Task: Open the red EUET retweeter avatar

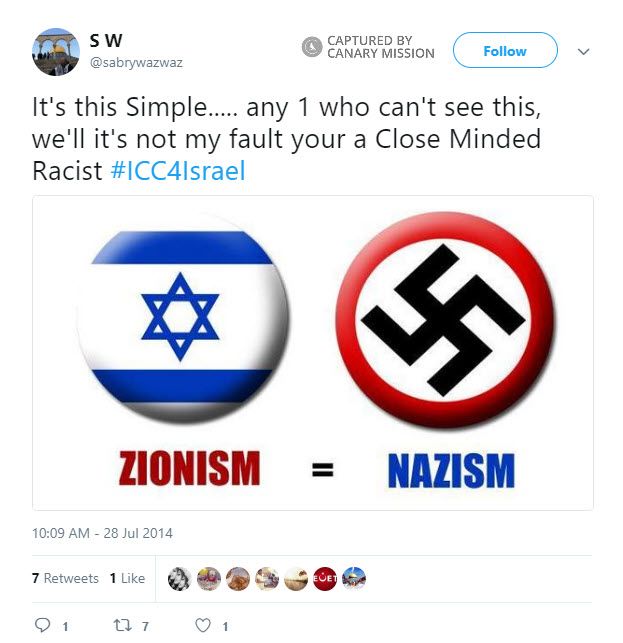Action: (325, 579)
